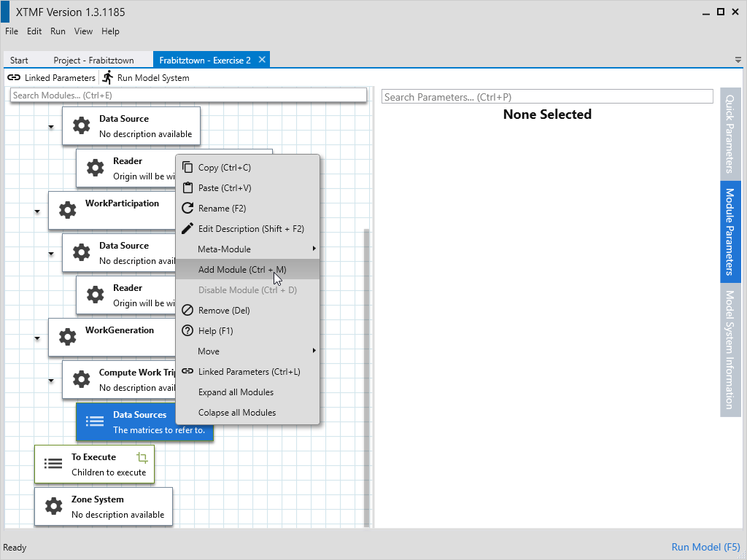Click the Rename refresh-arrow icon
The image size is (747, 560).
pyautogui.click(x=187, y=208)
